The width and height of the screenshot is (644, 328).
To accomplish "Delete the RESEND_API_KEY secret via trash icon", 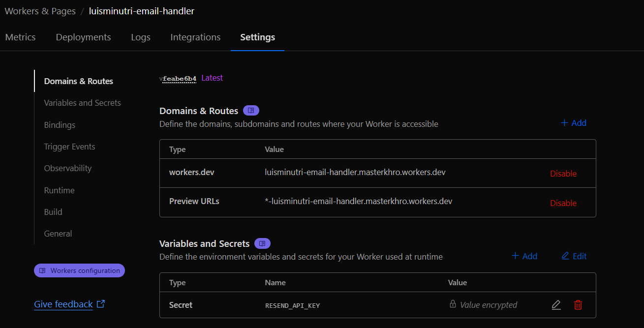I will [578, 305].
